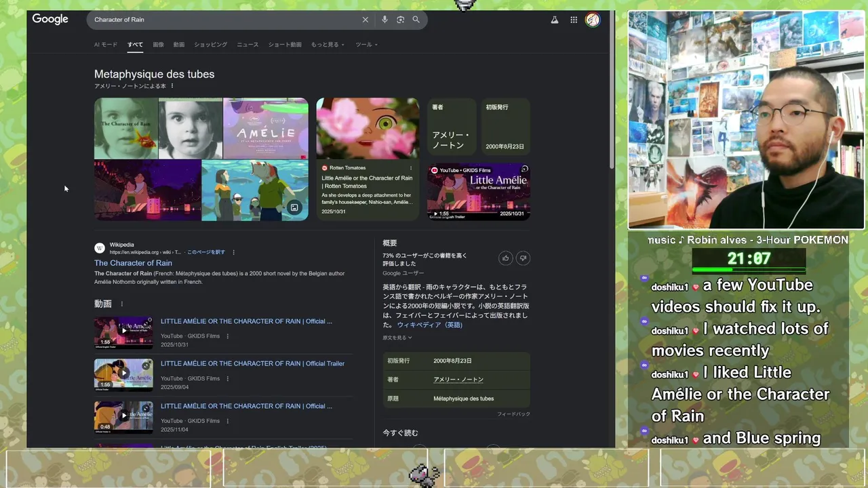Open Search Labs flask icon
The height and width of the screenshot is (488, 868).
(554, 20)
